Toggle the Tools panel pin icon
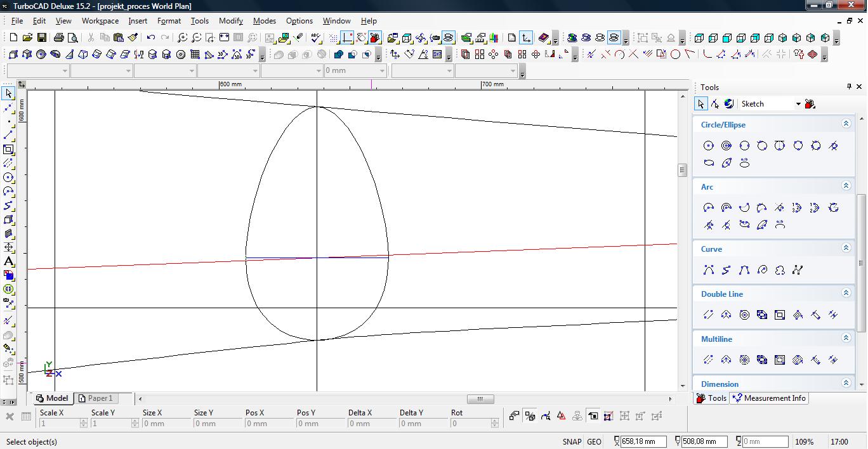Screen dimensions: 868x449 849,87
